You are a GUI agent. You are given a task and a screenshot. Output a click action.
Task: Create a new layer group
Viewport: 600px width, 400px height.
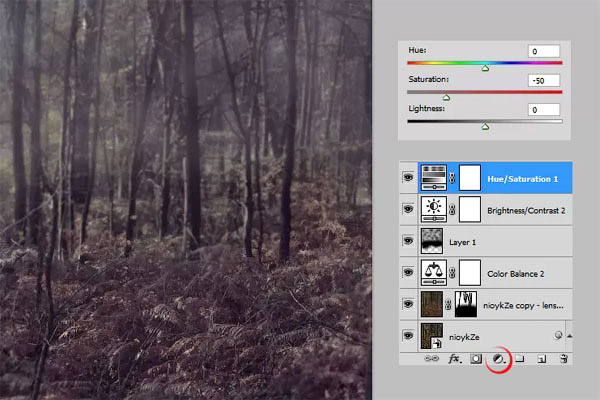[519, 359]
